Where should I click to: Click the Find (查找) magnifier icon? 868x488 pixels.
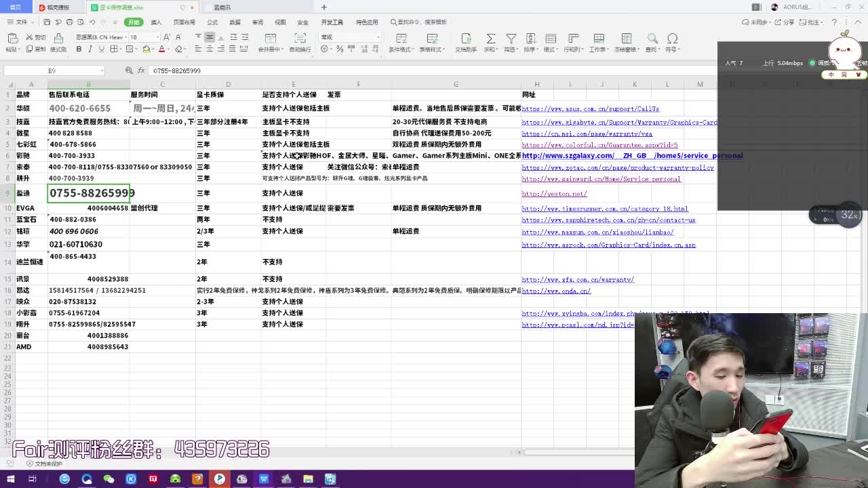pos(652,38)
